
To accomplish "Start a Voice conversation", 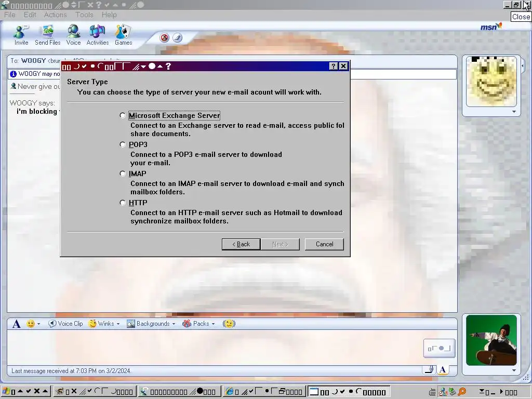I will point(73,35).
